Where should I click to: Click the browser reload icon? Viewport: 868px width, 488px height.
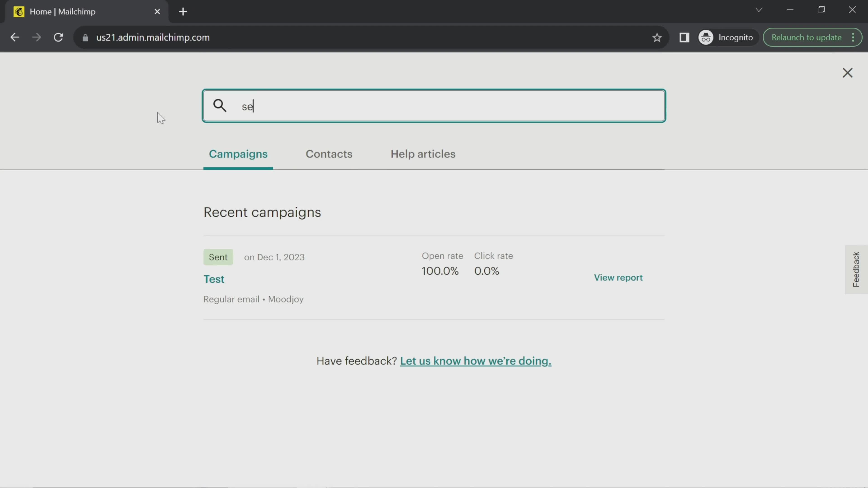(x=58, y=37)
